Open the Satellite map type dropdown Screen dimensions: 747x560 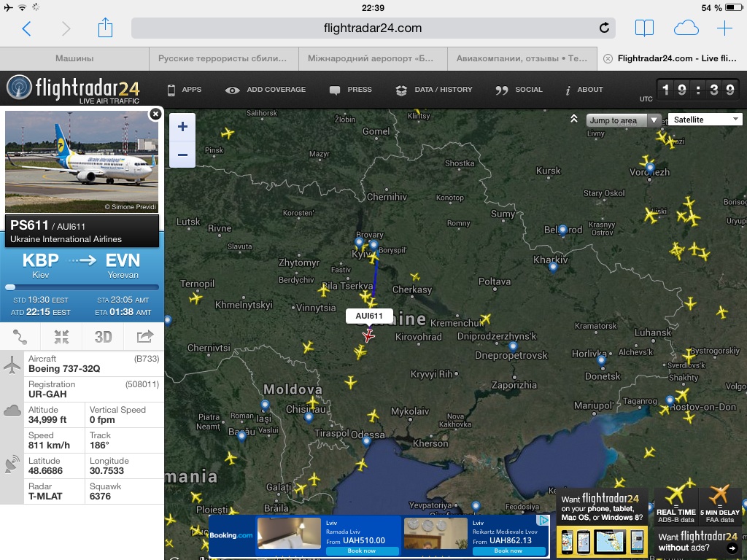tap(705, 120)
